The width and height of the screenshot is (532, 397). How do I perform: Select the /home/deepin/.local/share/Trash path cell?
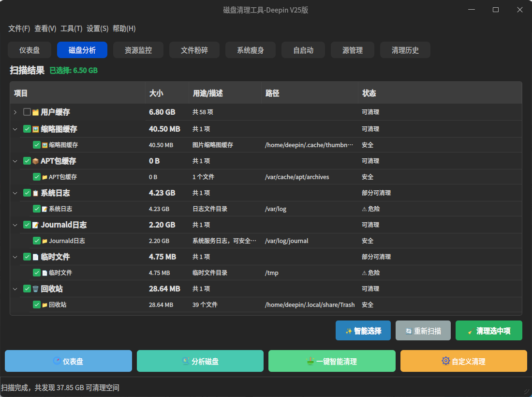tap(310, 305)
